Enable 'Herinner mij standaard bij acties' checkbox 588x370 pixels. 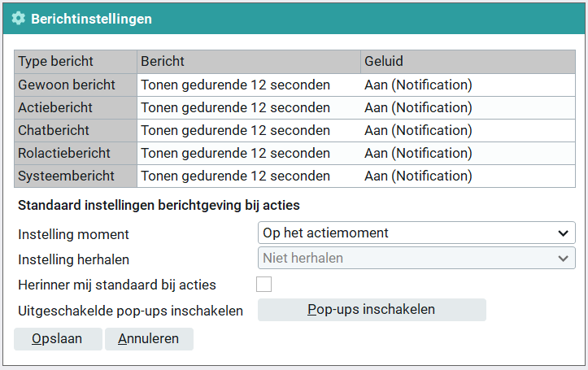[x=264, y=284]
